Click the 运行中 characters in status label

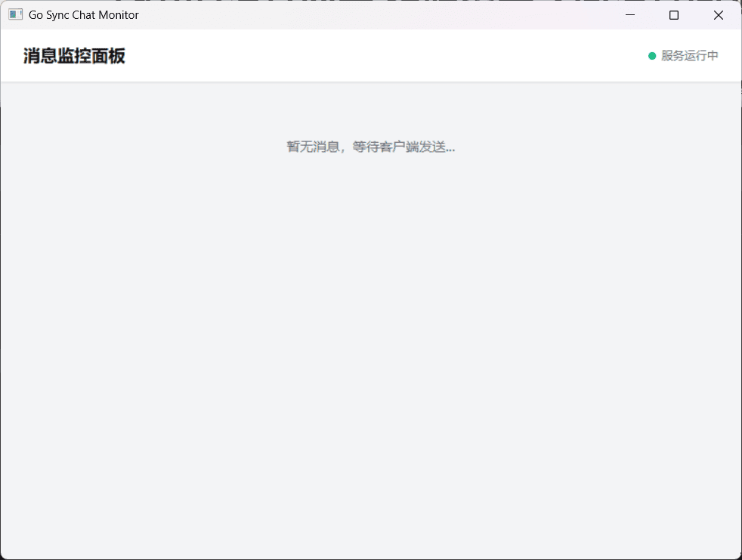click(702, 56)
